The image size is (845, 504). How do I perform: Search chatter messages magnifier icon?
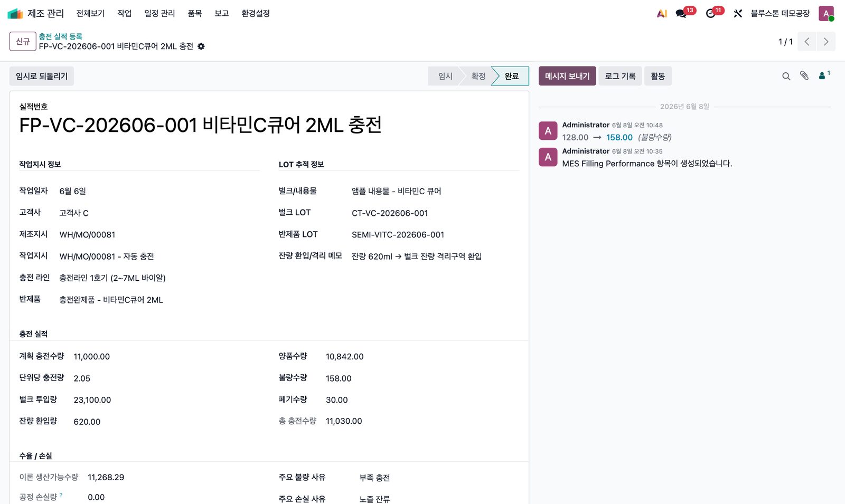[786, 77]
